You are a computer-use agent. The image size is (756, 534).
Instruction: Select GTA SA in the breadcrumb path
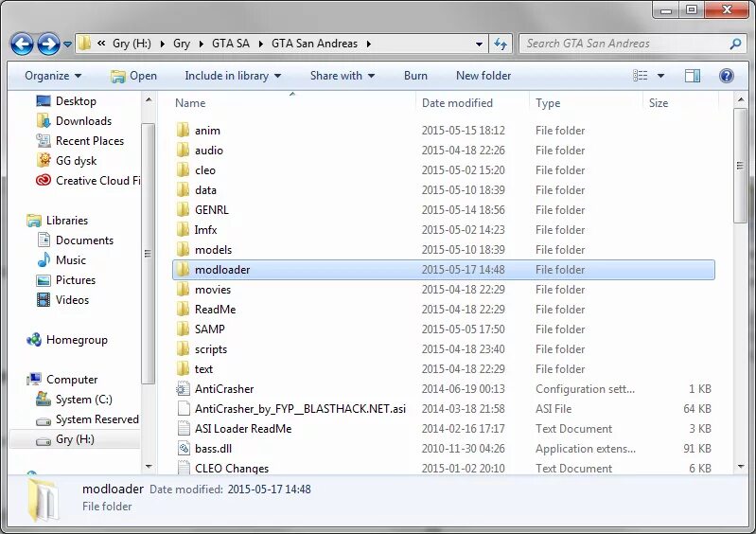(x=231, y=44)
